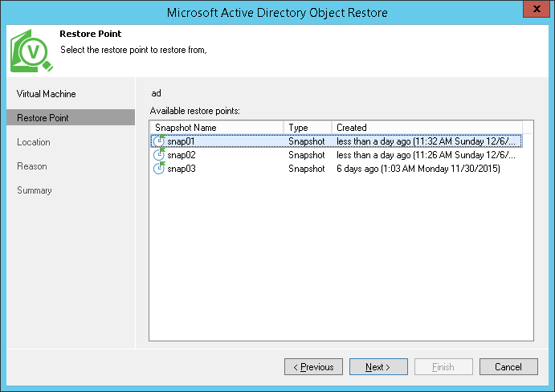The image size is (555, 392).
Task: Click the snap03 snapshot icon
Action: coord(158,169)
